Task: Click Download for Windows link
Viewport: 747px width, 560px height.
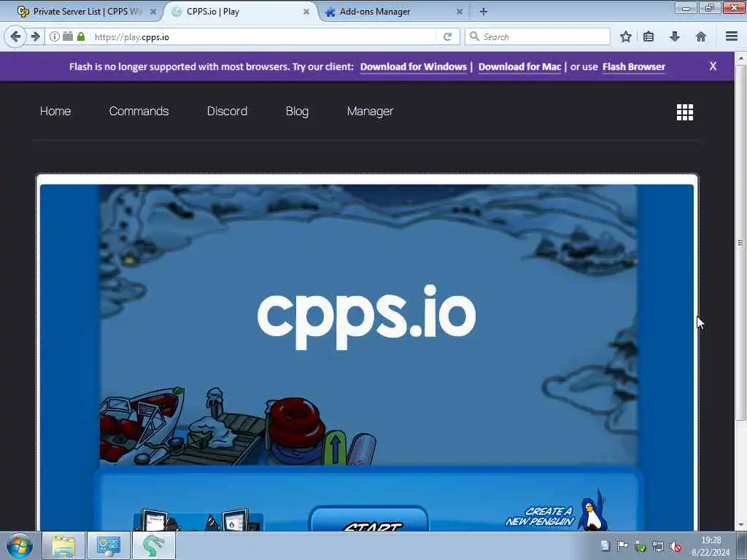Action: [x=413, y=66]
